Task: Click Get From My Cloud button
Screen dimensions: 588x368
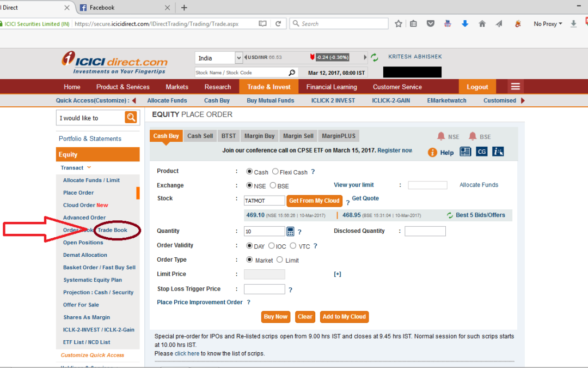Action: tap(314, 201)
